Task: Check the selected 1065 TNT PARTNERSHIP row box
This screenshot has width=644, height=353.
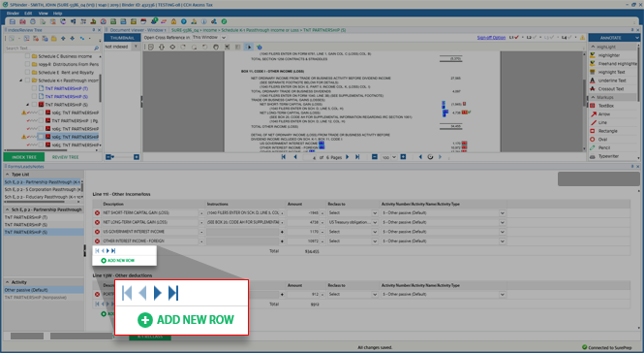Action: point(41,137)
